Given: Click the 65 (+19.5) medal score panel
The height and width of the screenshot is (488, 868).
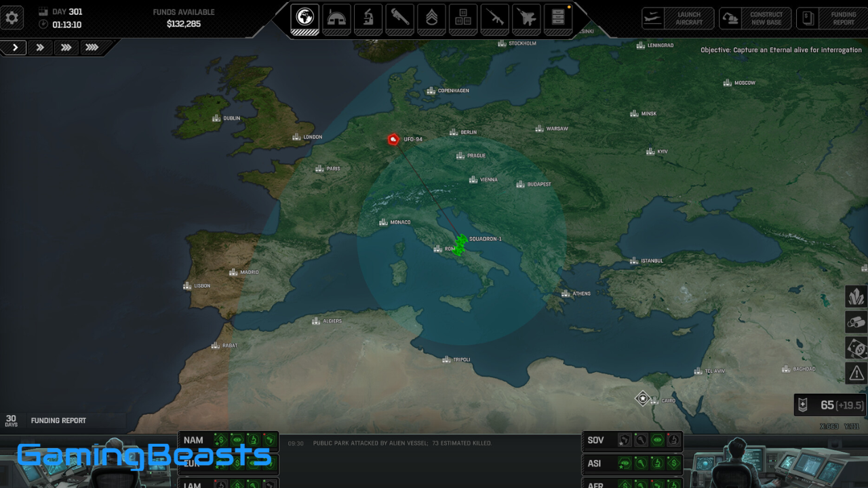Looking at the screenshot, I should (830, 405).
